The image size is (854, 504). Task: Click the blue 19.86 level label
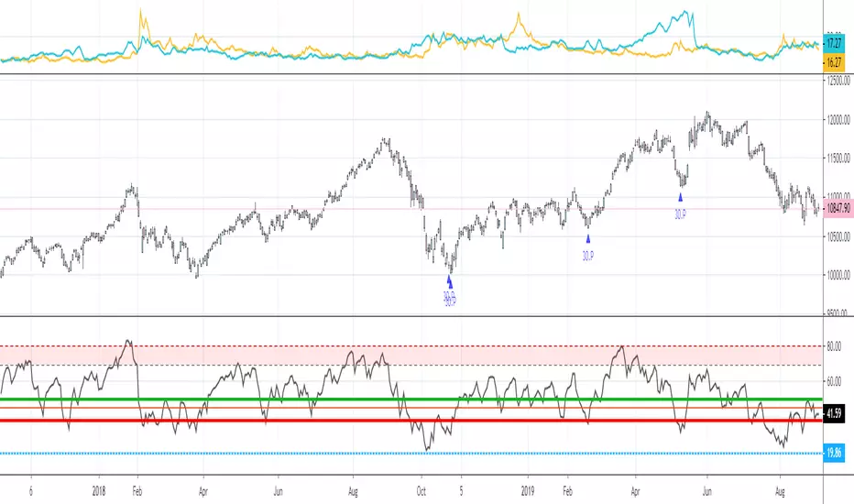(x=834, y=453)
